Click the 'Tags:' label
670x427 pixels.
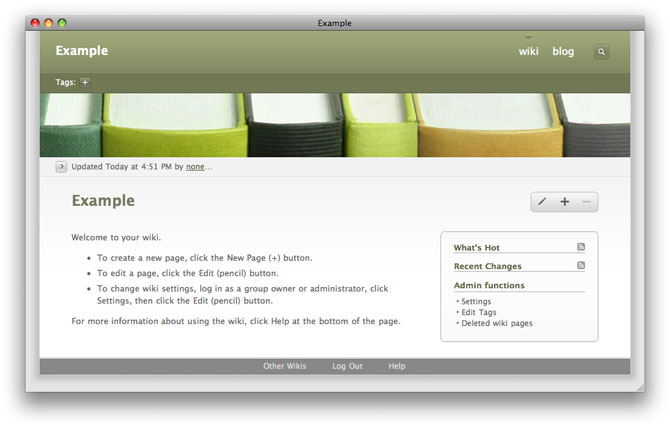(x=65, y=82)
